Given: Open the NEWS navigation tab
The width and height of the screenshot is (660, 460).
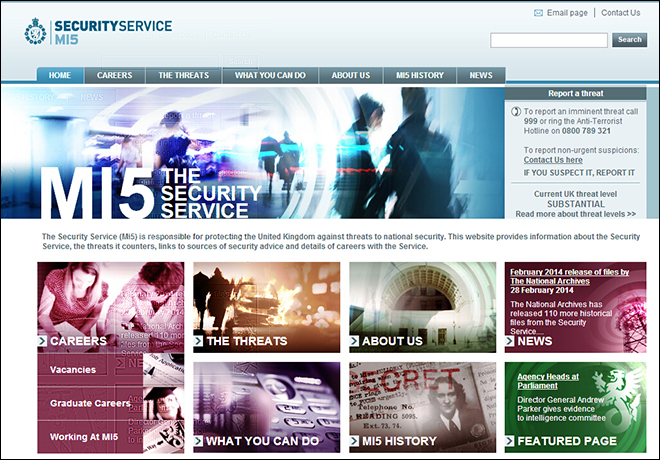Looking at the screenshot, I should tap(481, 75).
